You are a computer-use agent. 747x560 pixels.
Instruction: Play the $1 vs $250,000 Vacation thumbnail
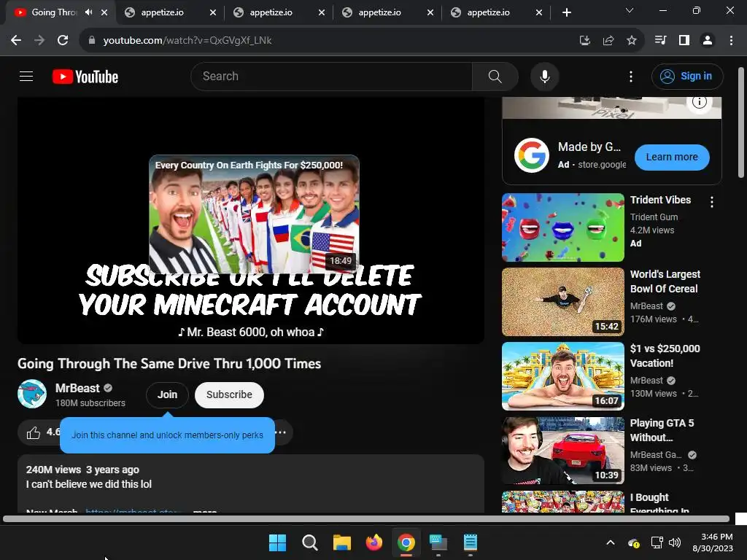click(x=563, y=376)
